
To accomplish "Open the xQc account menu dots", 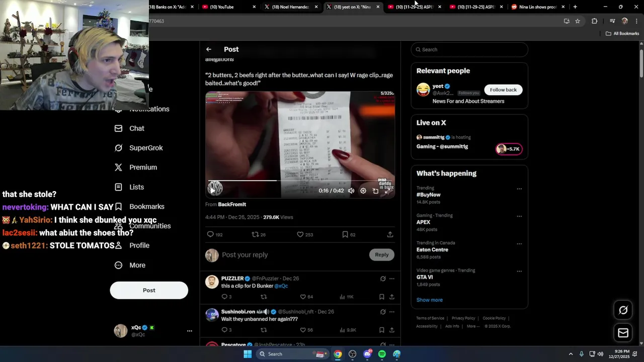I will (190, 331).
